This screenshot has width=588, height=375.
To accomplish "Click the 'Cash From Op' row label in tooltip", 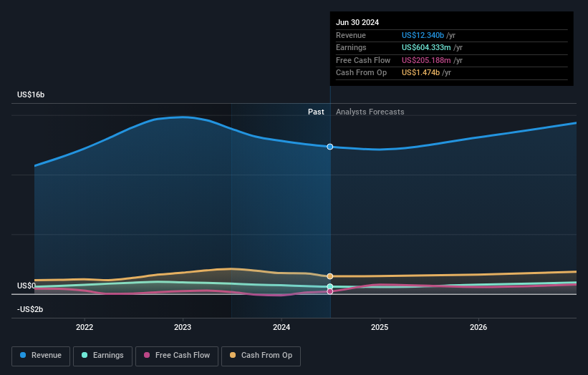I will [x=361, y=73].
